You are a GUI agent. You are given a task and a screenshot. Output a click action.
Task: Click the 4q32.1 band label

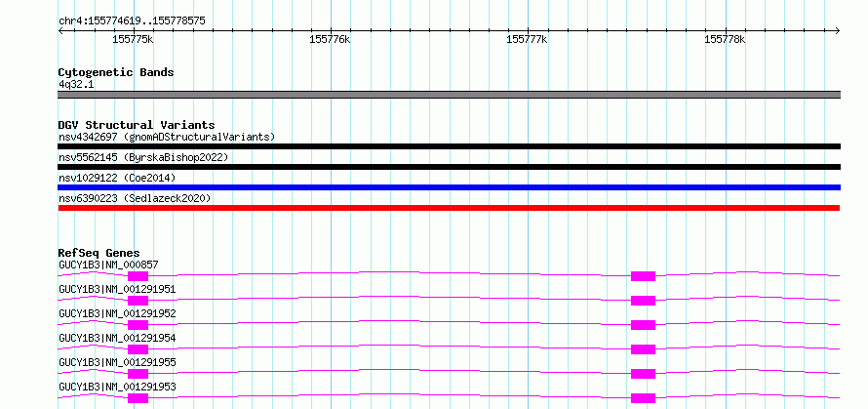pos(76,85)
